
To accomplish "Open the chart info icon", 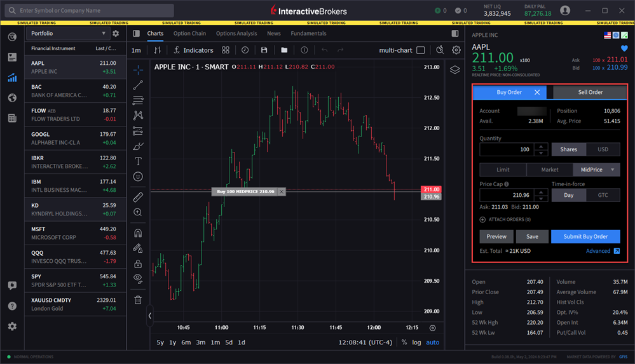I will coord(304,50).
